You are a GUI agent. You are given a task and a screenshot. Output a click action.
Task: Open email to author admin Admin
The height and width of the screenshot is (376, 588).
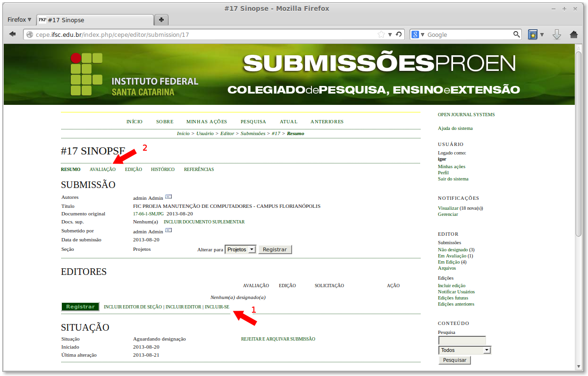pos(168,196)
